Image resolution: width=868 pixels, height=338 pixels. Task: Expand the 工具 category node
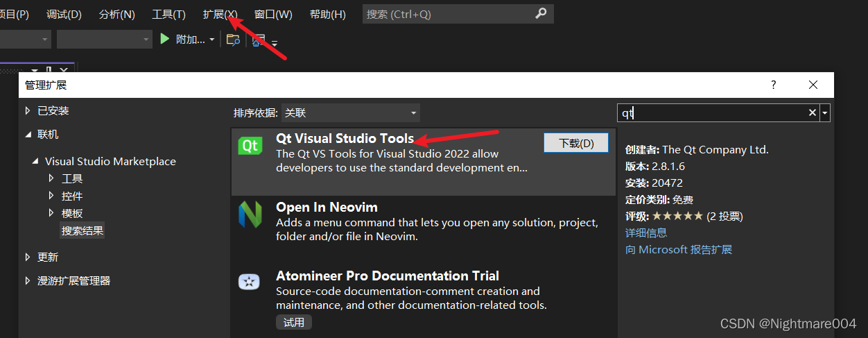pyautogui.click(x=51, y=178)
